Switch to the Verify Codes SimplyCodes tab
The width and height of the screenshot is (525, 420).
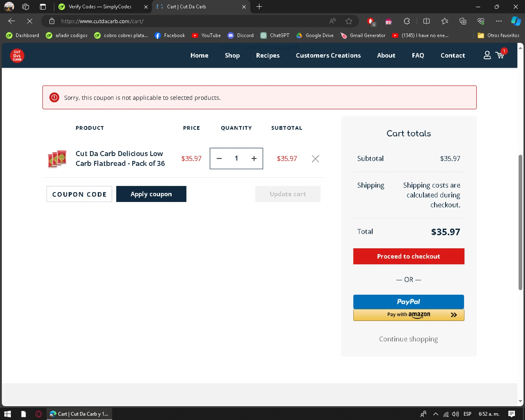click(x=100, y=7)
